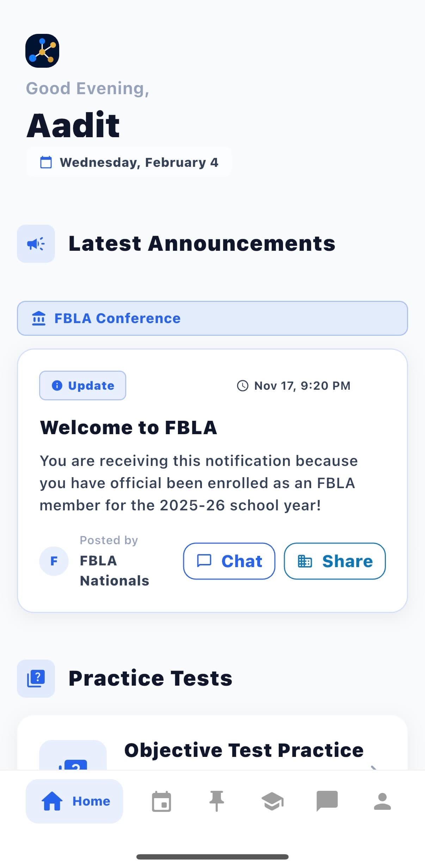Tap the Latest Announcements heading
Viewport: 425px width, 868px height.
point(202,244)
